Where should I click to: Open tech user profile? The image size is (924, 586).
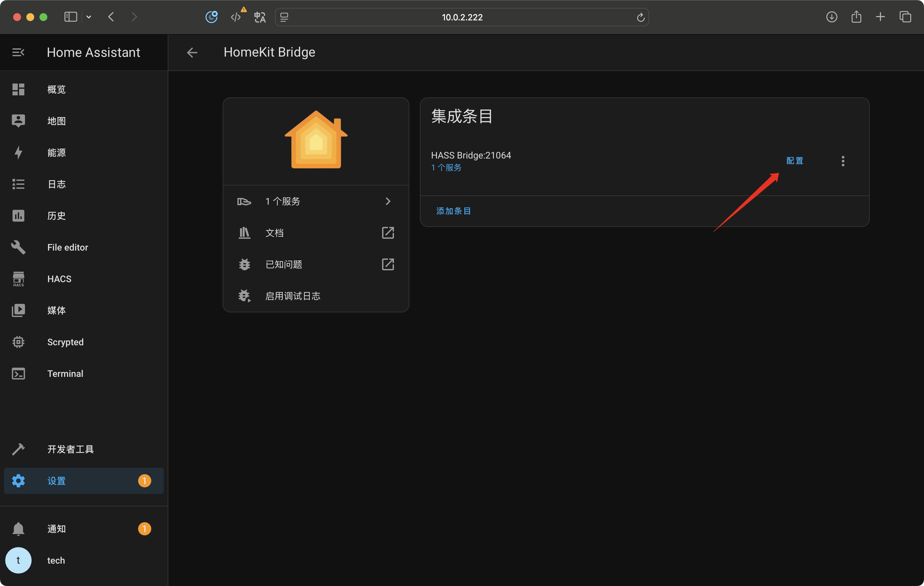[x=84, y=560]
